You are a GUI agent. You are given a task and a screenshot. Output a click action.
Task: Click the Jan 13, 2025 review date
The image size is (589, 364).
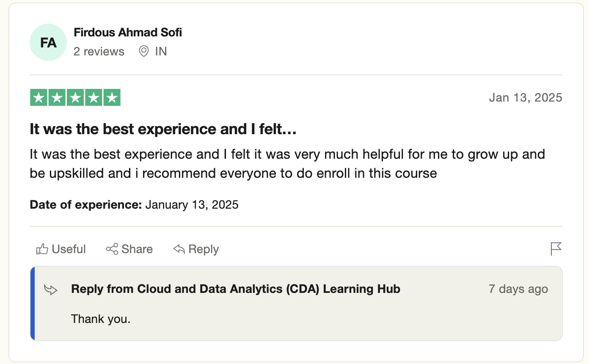(526, 98)
